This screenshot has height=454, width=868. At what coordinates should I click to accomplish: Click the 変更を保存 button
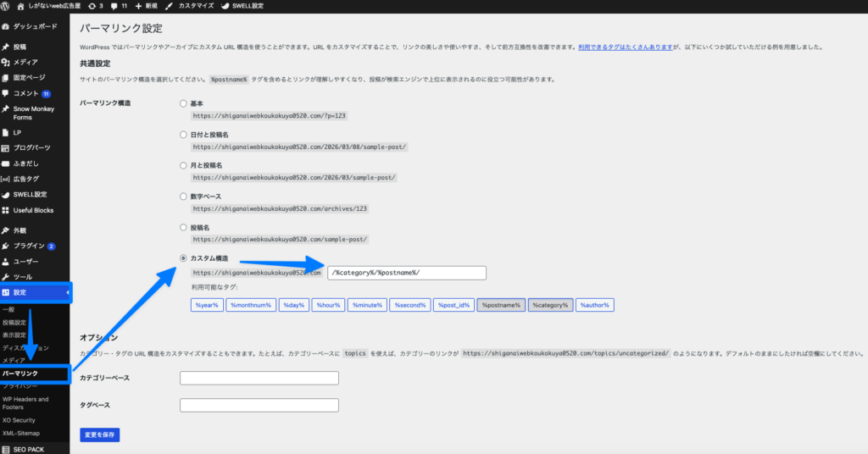tap(100, 435)
